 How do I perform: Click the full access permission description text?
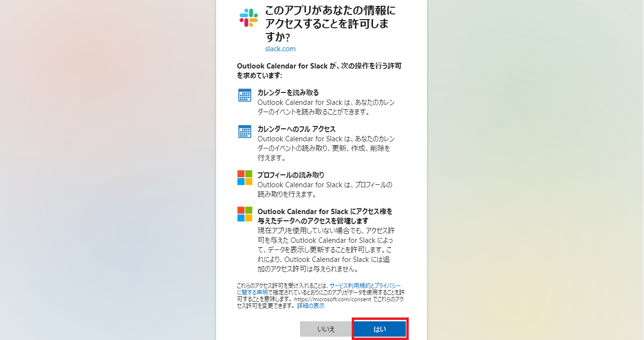coord(326,148)
